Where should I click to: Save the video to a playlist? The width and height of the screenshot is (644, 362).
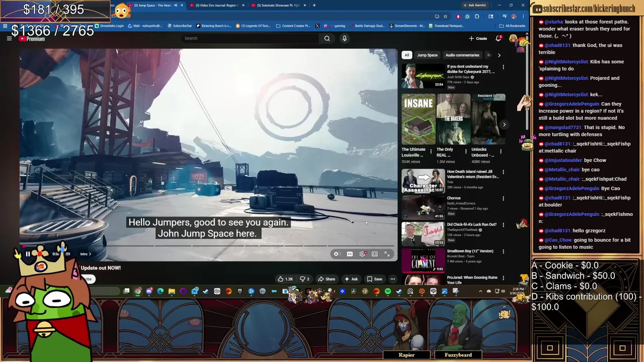point(374,279)
